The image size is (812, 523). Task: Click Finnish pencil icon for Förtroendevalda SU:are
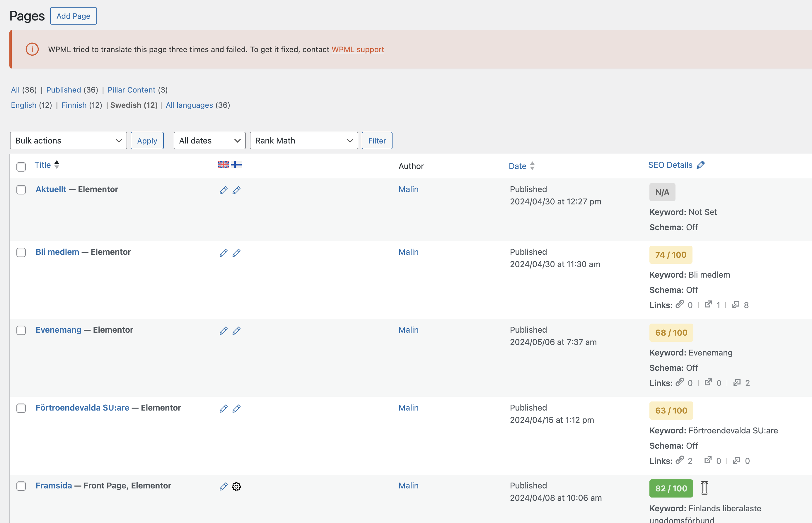pos(236,409)
